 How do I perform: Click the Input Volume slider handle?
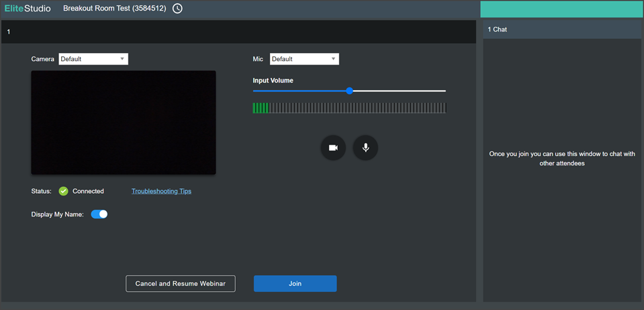click(x=349, y=91)
